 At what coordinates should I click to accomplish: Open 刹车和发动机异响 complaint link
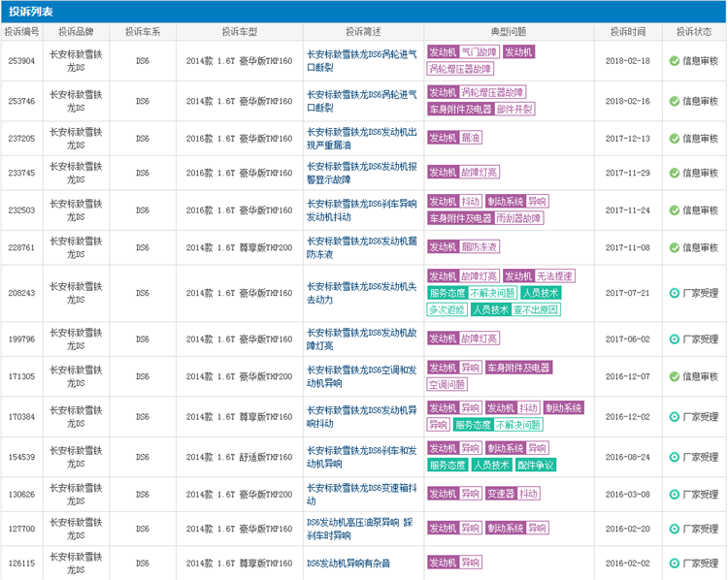(x=362, y=457)
